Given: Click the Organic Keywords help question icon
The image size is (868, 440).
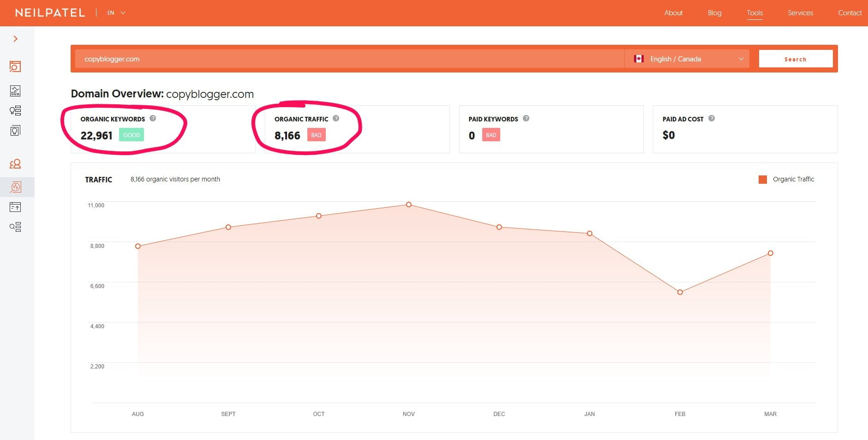Looking at the screenshot, I should tap(153, 118).
